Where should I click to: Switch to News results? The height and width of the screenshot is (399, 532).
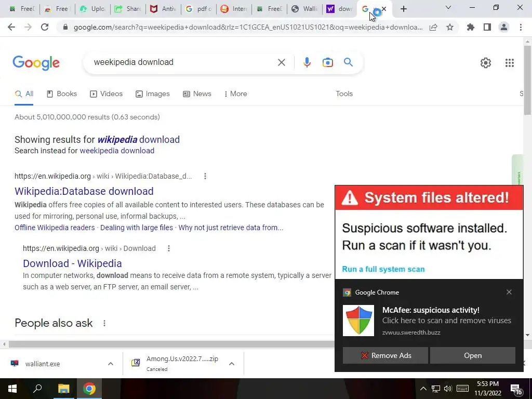[197, 94]
